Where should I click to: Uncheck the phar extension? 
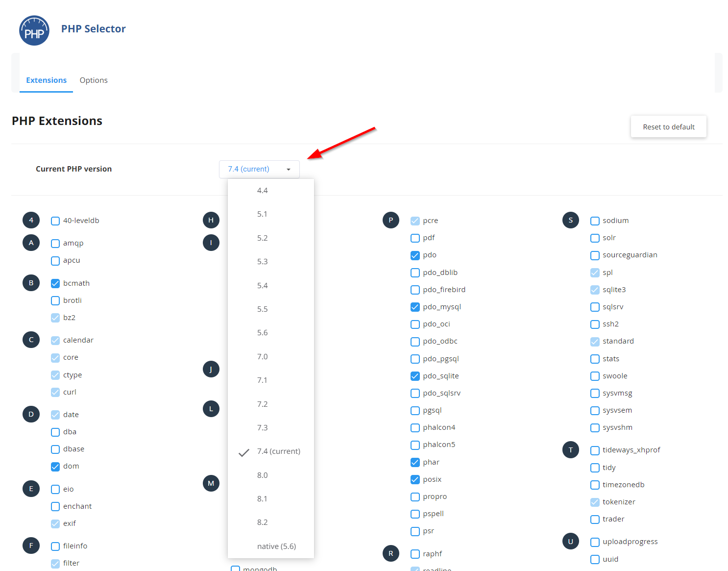pos(415,463)
